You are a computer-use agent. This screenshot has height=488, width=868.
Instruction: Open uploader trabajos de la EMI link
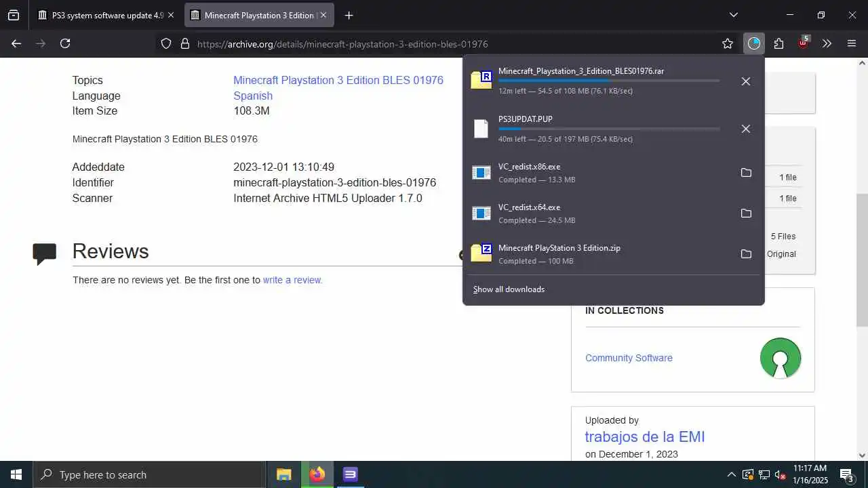[x=645, y=437]
